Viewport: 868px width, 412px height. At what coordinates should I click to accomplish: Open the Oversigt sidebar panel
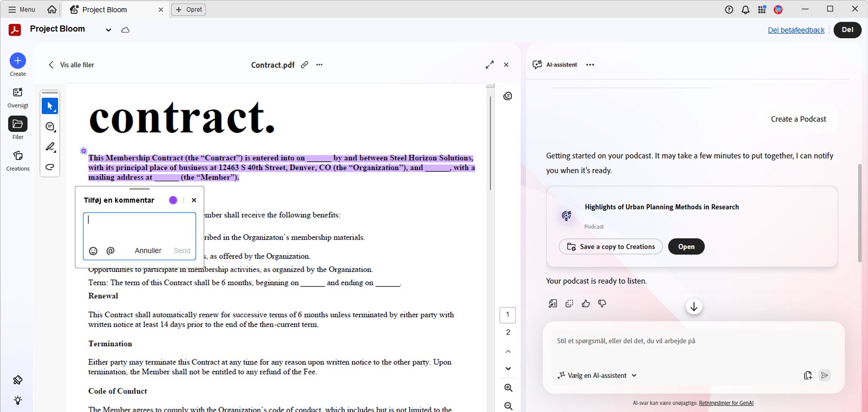(18, 97)
